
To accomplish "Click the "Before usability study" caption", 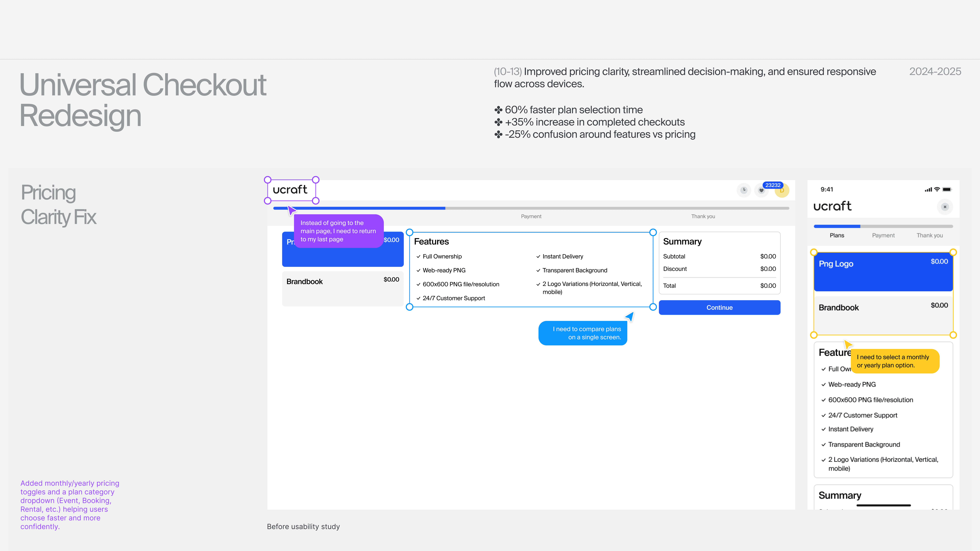I will pyautogui.click(x=303, y=527).
